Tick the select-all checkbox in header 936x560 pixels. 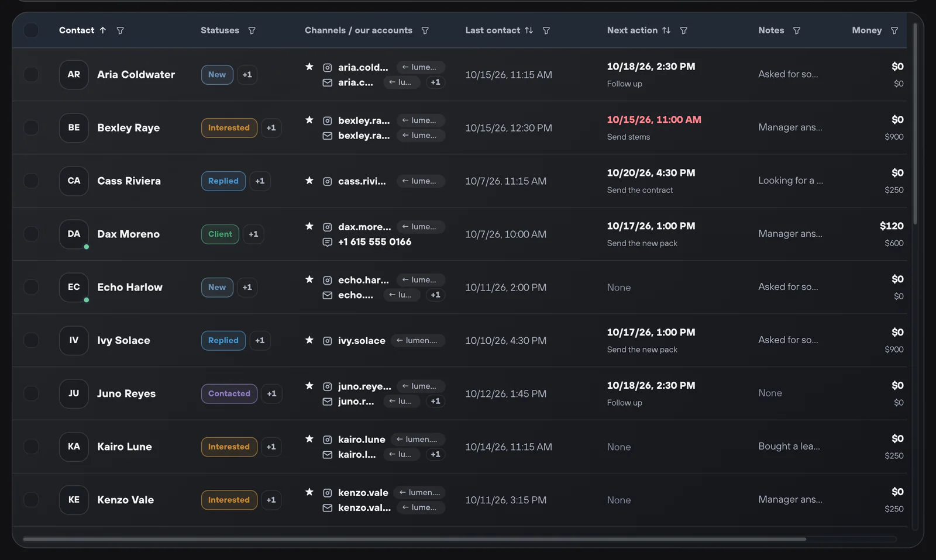(x=31, y=30)
